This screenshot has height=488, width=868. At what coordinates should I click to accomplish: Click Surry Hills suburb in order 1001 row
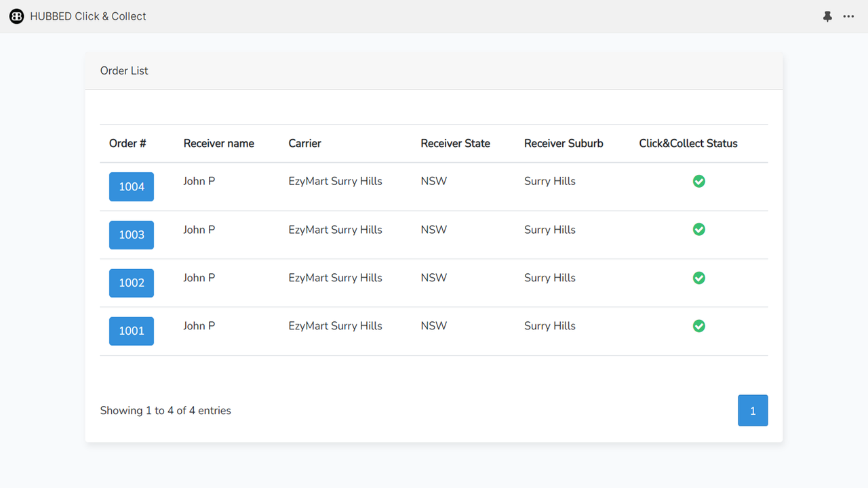550,326
